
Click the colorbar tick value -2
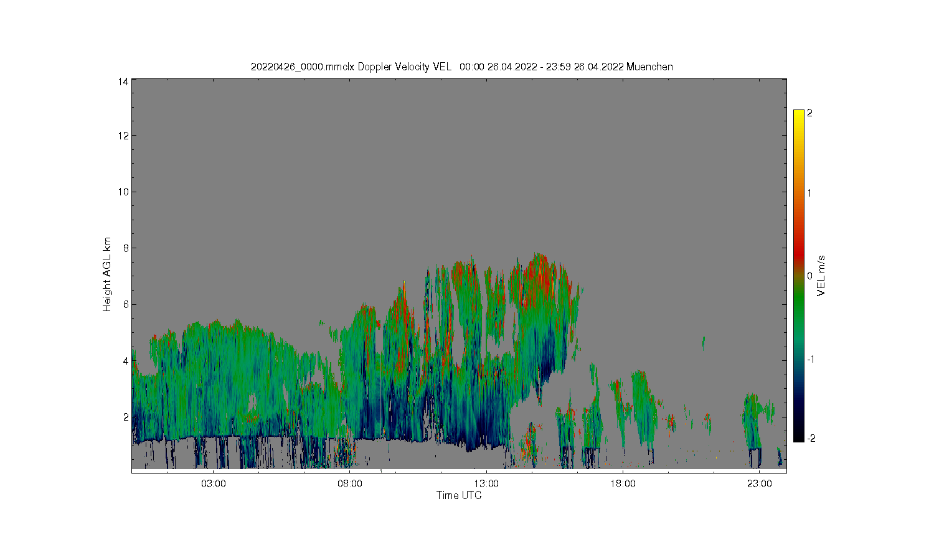tap(810, 439)
